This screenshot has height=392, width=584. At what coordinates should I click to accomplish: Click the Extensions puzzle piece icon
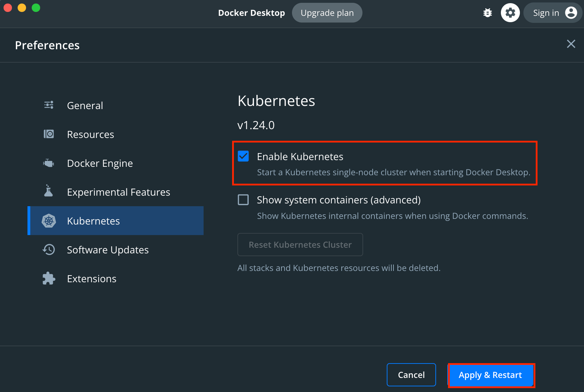point(49,278)
